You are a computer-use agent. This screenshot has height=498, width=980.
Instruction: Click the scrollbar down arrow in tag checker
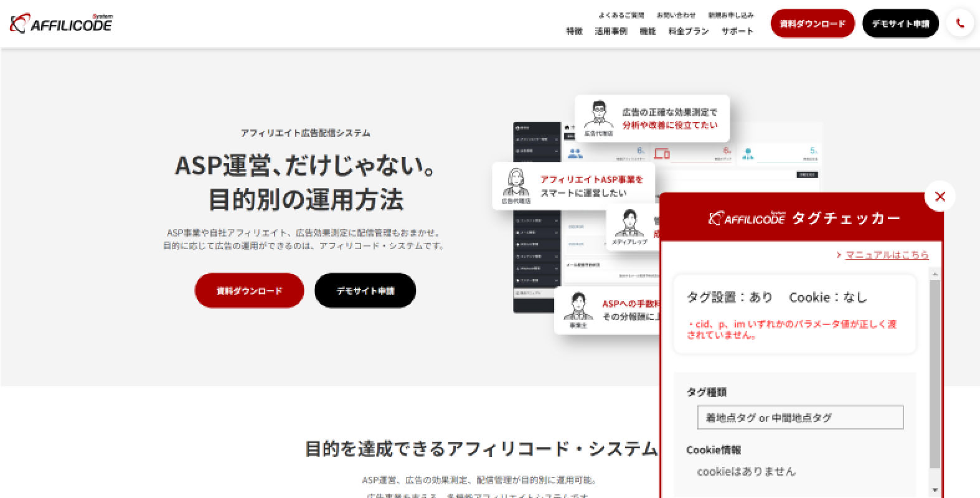935,490
